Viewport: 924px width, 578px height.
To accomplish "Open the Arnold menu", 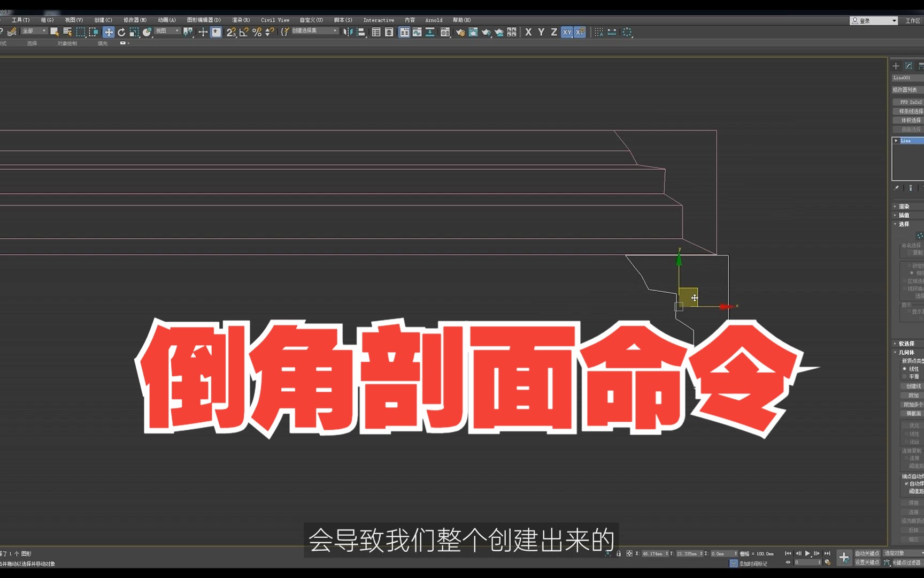I will [x=433, y=20].
